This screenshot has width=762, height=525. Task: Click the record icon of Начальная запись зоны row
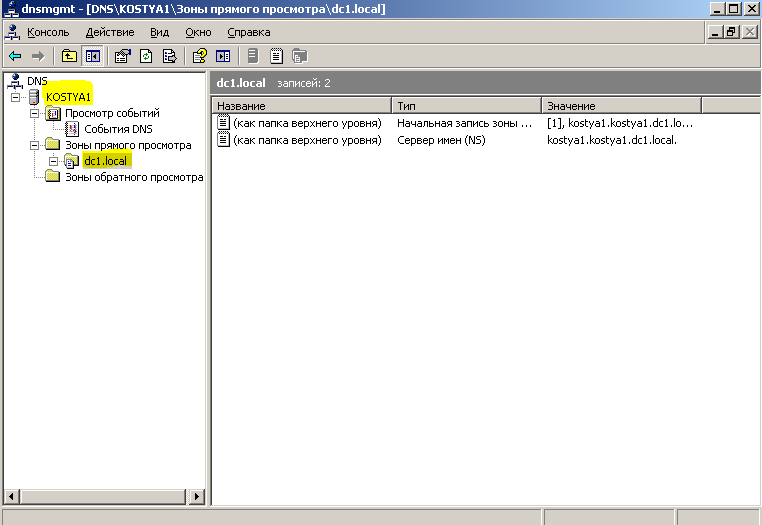223,122
